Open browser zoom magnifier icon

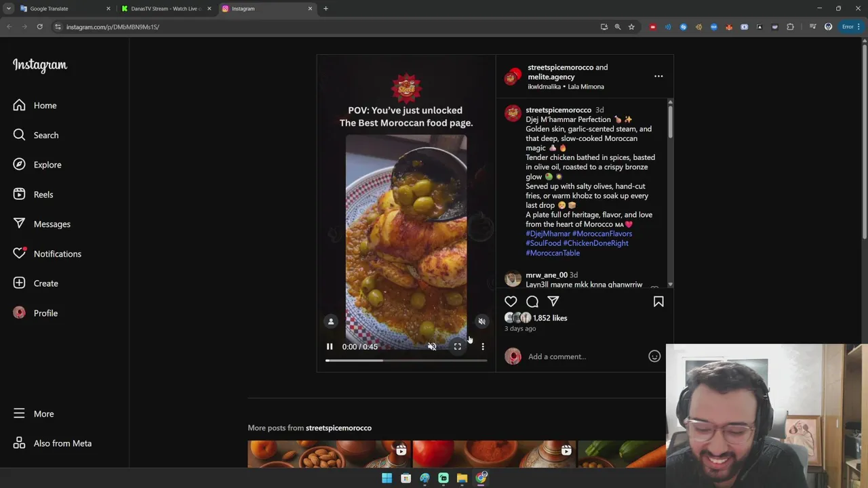[x=618, y=27]
